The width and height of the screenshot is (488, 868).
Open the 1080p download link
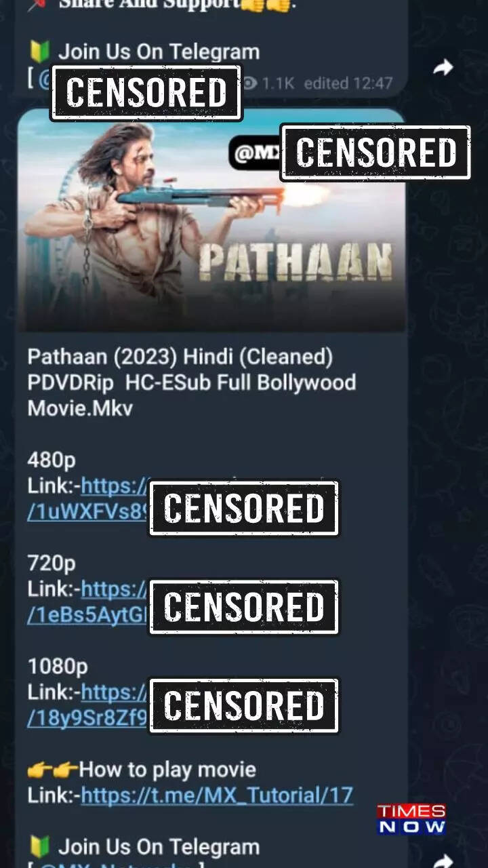(88, 705)
